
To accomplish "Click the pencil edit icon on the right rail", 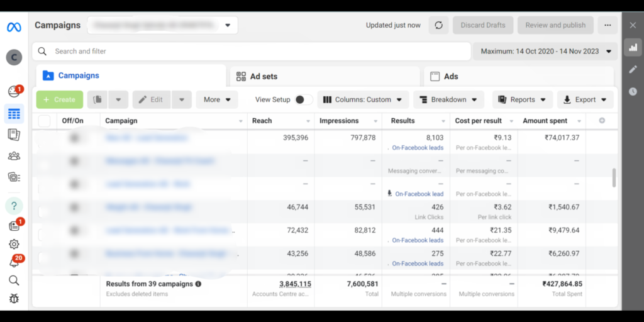I will (x=633, y=69).
